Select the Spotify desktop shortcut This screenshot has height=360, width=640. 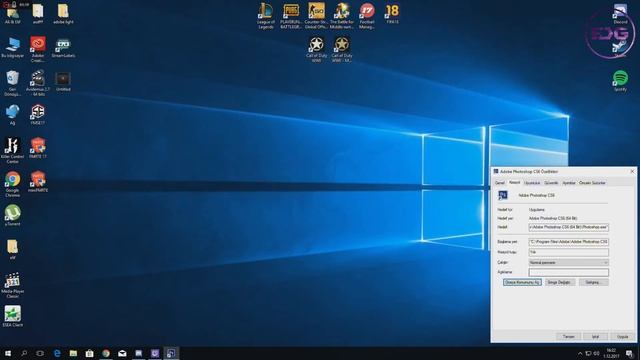(620, 80)
